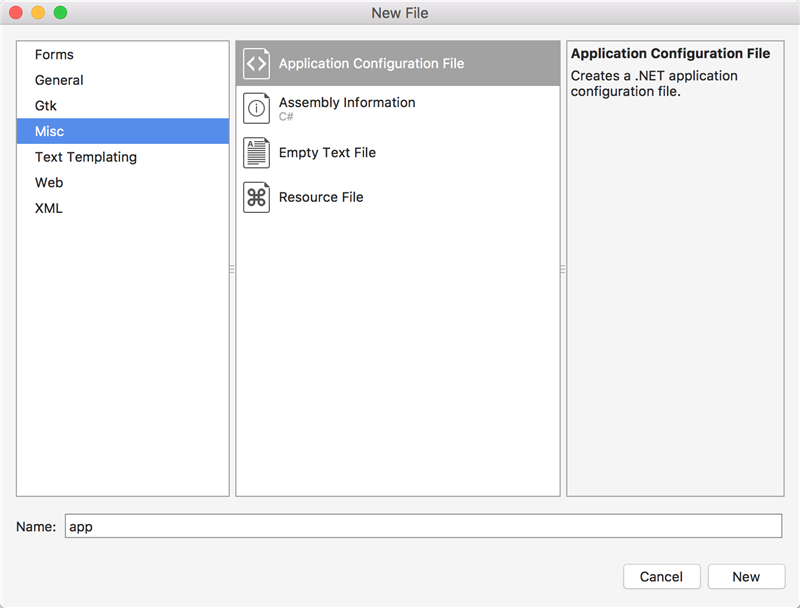800x608 pixels.
Task: Click the splitter handle before the description pane
Action: tap(563, 269)
